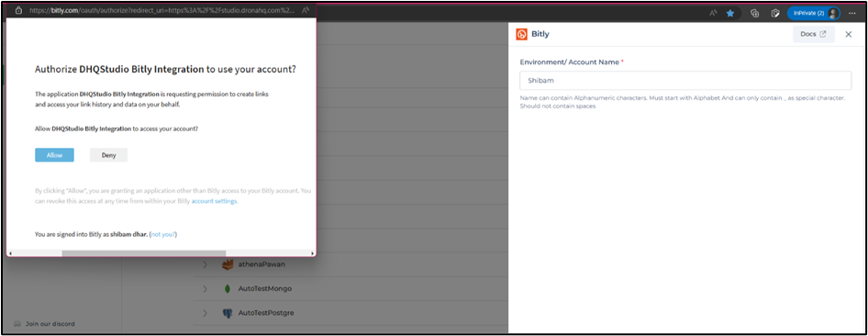Click the Read aloud icon in main browser toolbar

coord(714,13)
